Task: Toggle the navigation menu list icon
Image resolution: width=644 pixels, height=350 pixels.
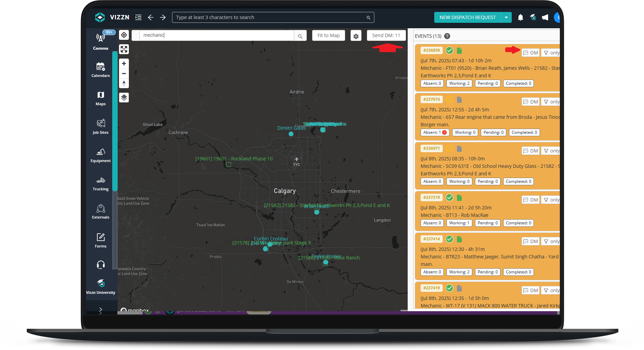Action: pyautogui.click(x=138, y=17)
